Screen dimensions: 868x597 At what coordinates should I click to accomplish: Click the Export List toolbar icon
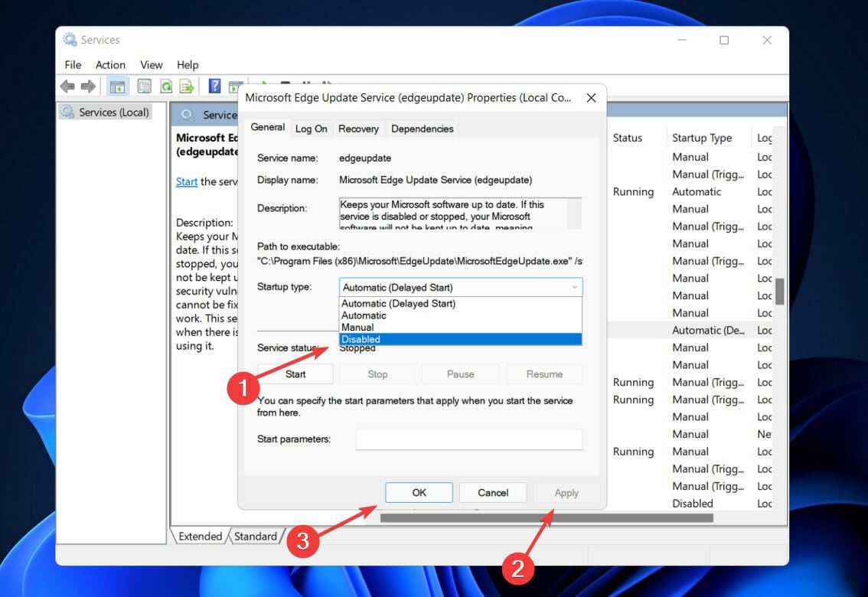point(186,86)
